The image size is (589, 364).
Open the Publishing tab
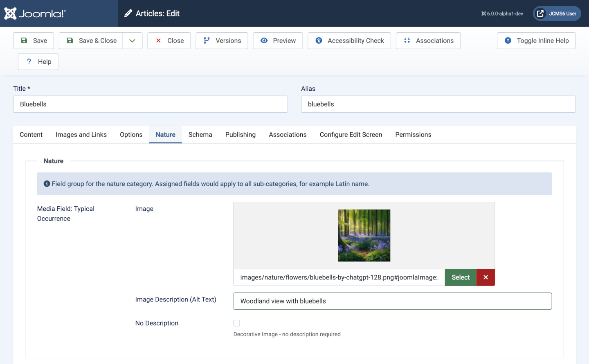[x=241, y=135]
